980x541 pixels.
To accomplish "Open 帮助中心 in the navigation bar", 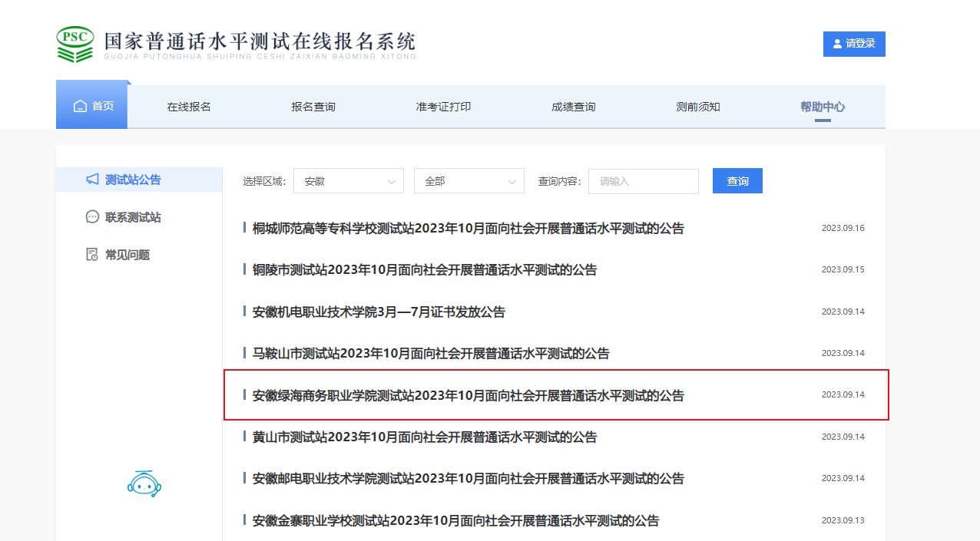I will pyautogui.click(x=823, y=107).
